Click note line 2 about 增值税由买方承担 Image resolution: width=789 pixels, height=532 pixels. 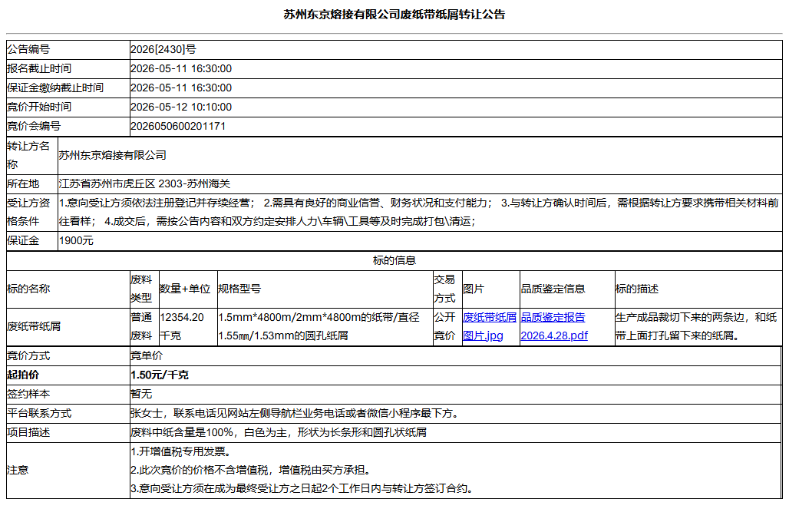click(252, 470)
